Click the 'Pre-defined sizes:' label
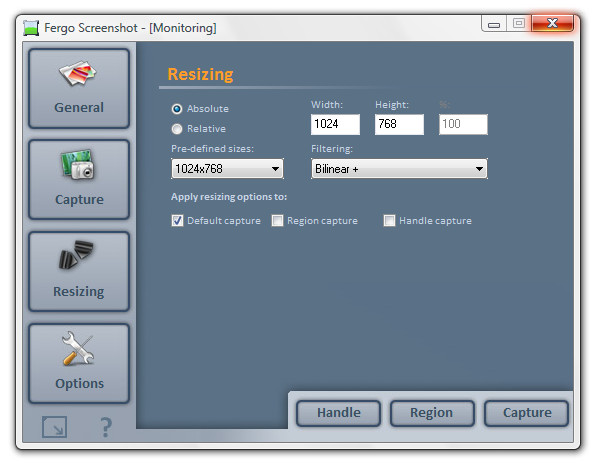This screenshot has width=593, height=465. (212, 149)
